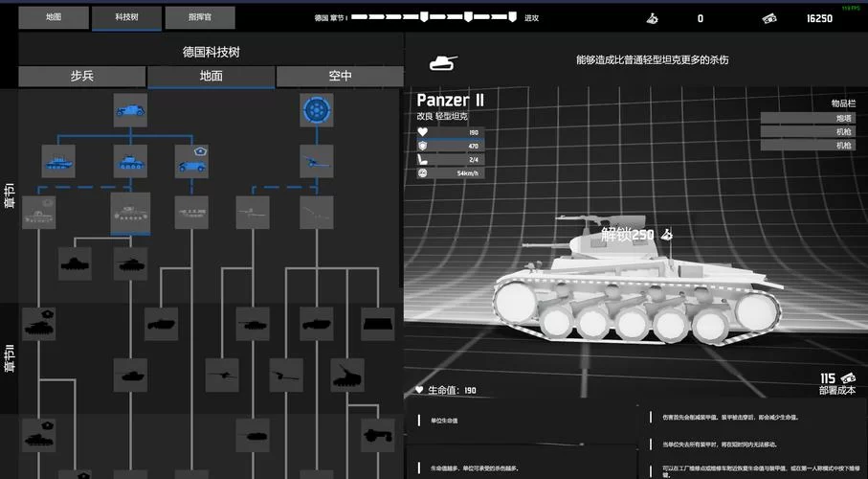The width and height of the screenshot is (868, 479).
Task: Select the black tank node directly beneath the Panzer II node
Action: pos(130,263)
